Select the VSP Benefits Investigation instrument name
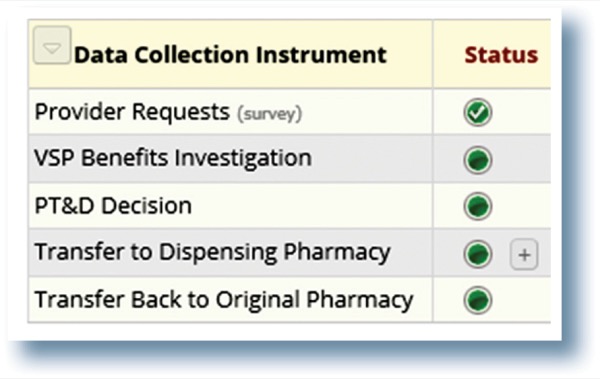This screenshot has width=600, height=379. pos(173,158)
